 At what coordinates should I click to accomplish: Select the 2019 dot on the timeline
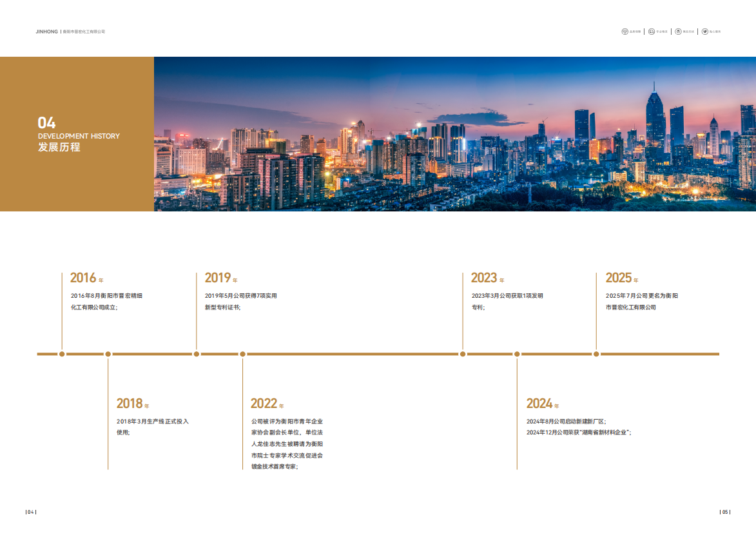[x=197, y=354]
